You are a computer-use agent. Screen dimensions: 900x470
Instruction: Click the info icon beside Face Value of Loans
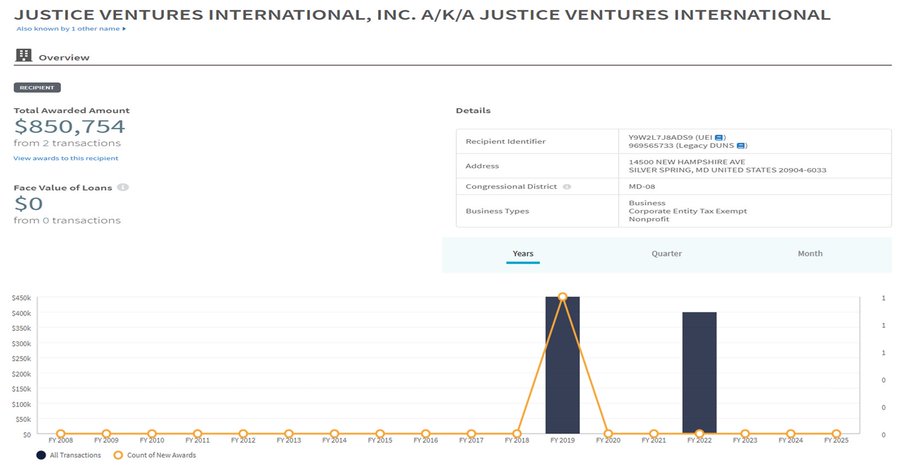pos(122,187)
